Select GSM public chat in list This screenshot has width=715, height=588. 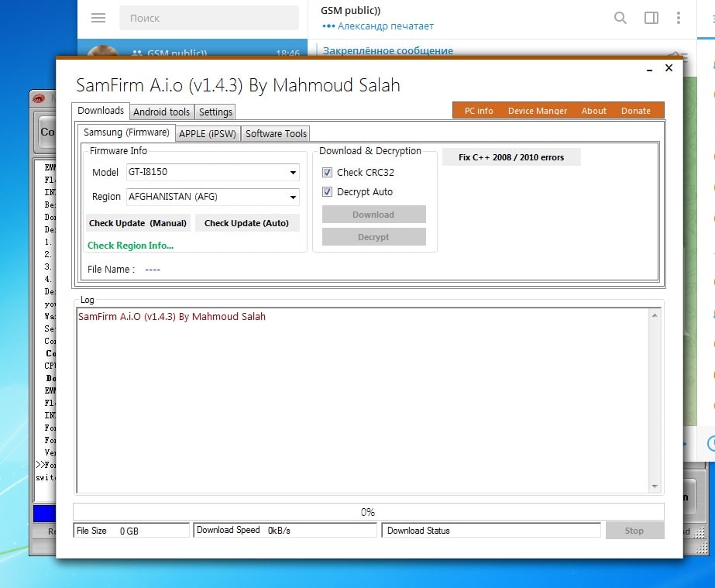[x=192, y=49]
